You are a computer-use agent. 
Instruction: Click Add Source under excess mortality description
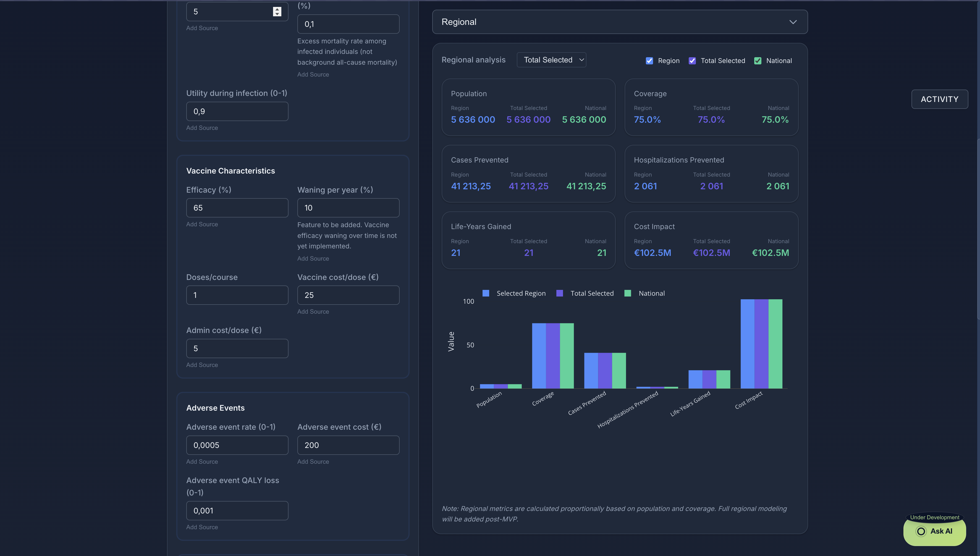pyautogui.click(x=313, y=74)
